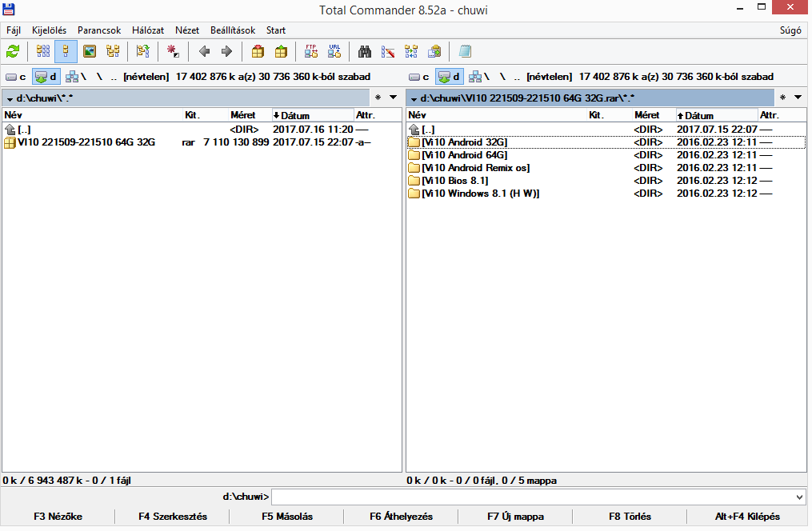Viewport: 812px width, 531px height.
Task: Switch to full details view icon
Action: (66, 51)
